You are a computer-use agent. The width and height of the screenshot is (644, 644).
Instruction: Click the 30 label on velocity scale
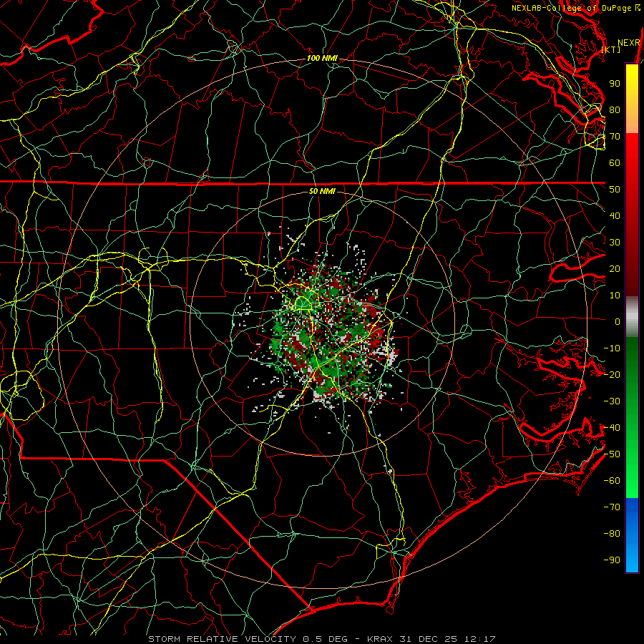(615, 243)
